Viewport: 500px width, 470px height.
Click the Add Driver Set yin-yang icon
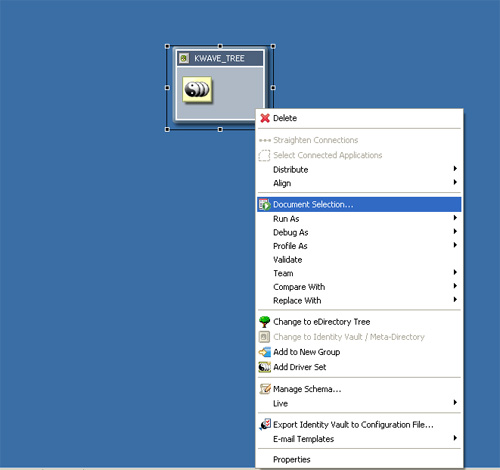[x=265, y=367]
